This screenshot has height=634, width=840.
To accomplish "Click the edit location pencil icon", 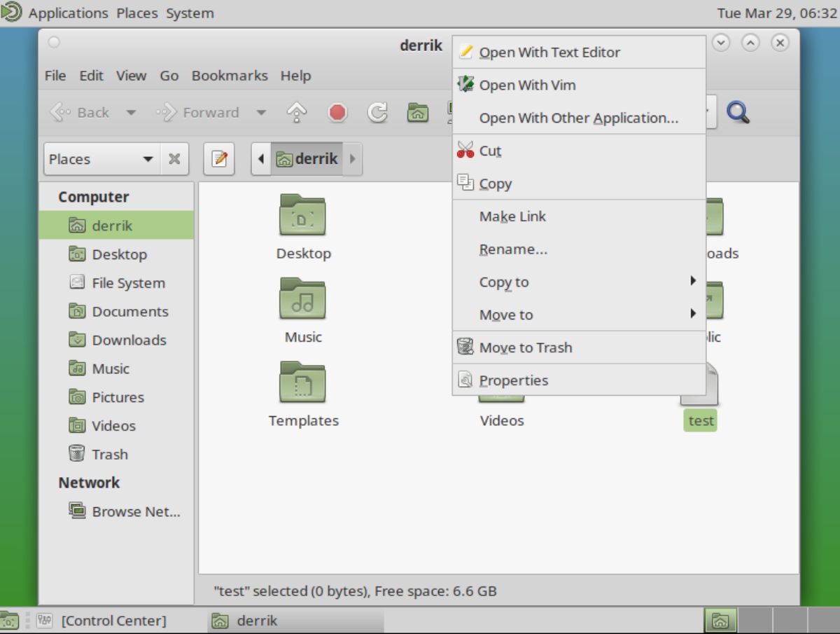I will [x=218, y=159].
